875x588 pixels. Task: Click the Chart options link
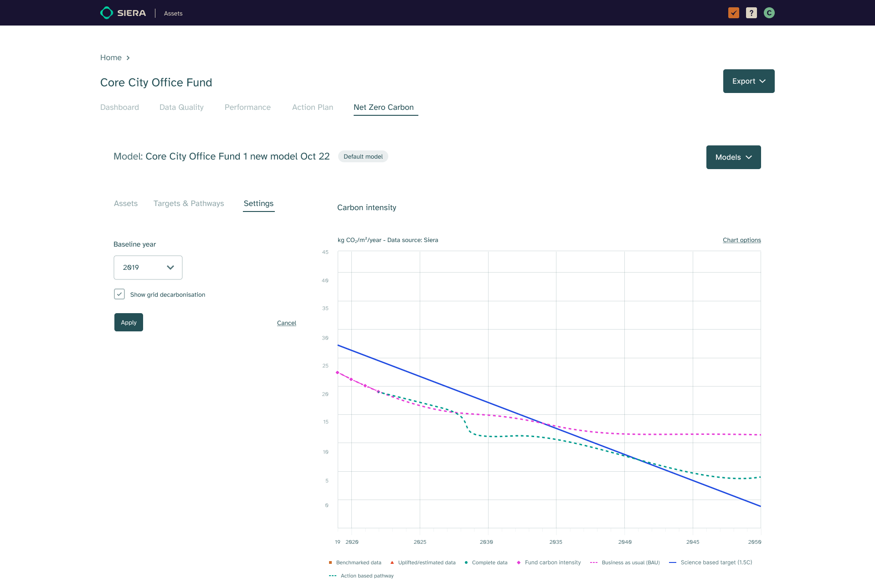coord(741,240)
